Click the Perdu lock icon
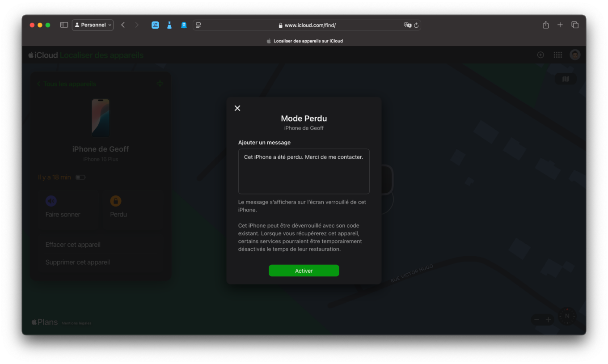608x364 pixels. [116, 201]
